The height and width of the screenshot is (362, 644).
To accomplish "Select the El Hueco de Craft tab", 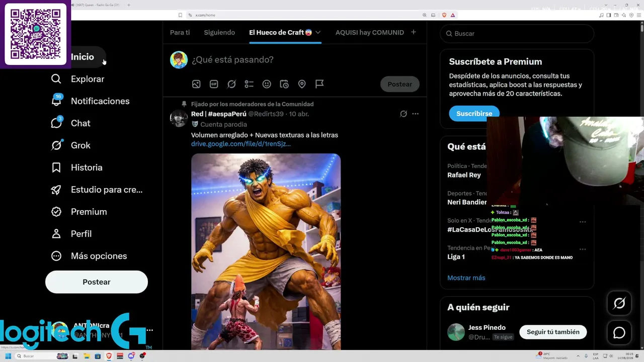I will pos(280,32).
